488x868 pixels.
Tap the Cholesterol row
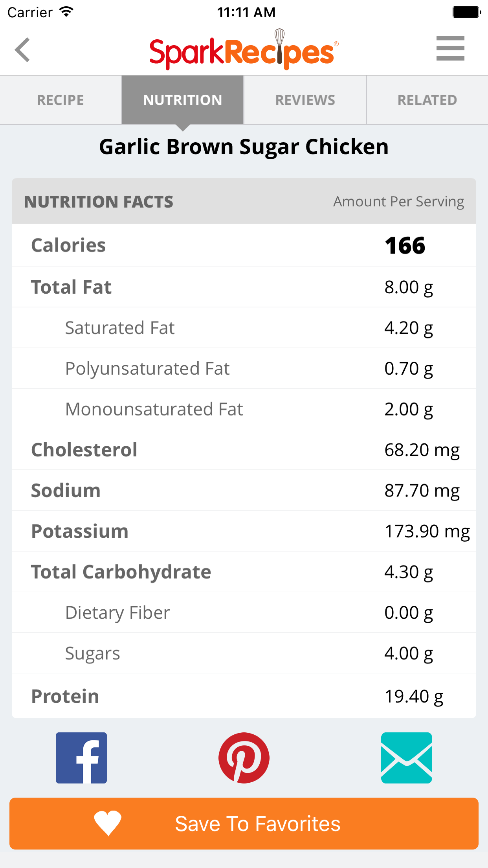[x=244, y=450]
